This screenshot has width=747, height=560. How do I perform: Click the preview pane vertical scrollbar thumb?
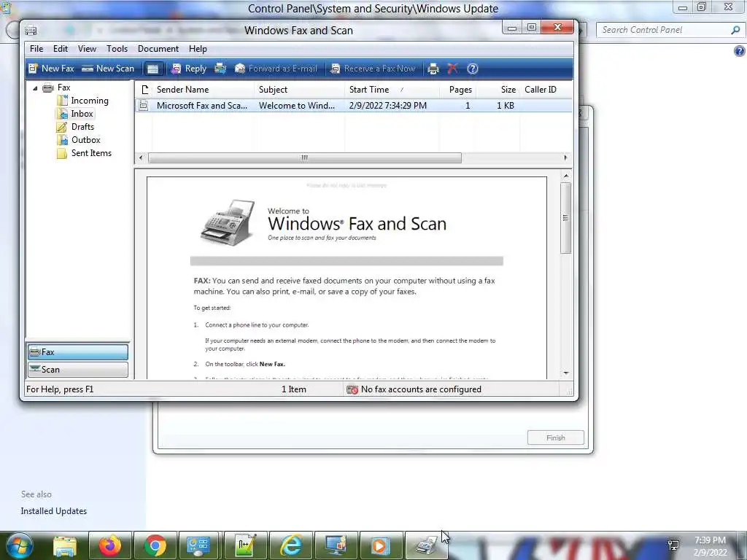(565, 218)
